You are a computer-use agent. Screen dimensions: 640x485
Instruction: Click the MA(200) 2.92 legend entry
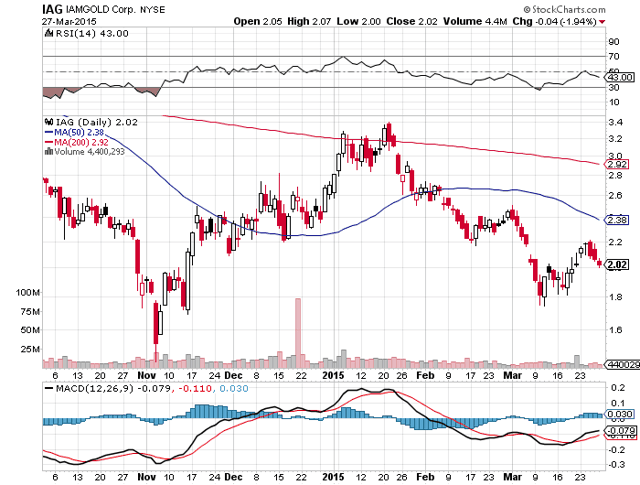[x=76, y=142]
